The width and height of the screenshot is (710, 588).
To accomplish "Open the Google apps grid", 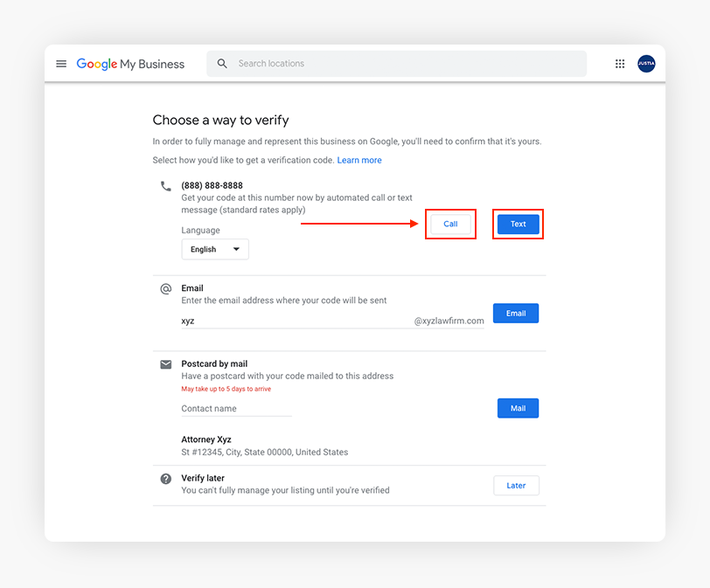I will pos(620,64).
